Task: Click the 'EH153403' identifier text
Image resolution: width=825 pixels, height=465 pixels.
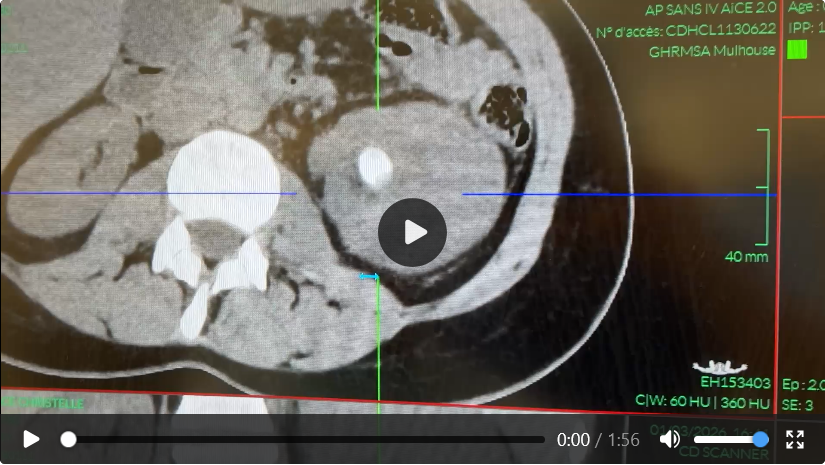Action: point(736,382)
